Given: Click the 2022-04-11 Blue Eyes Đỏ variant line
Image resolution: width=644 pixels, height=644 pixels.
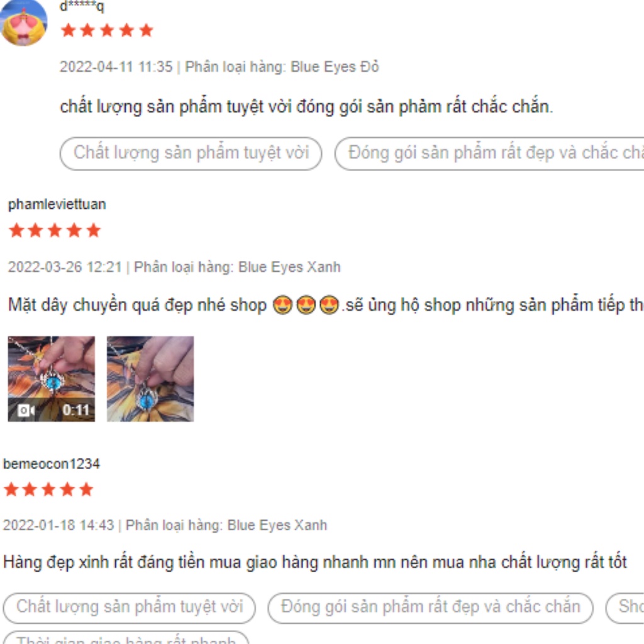Looking at the screenshot, I should [219, 67].
